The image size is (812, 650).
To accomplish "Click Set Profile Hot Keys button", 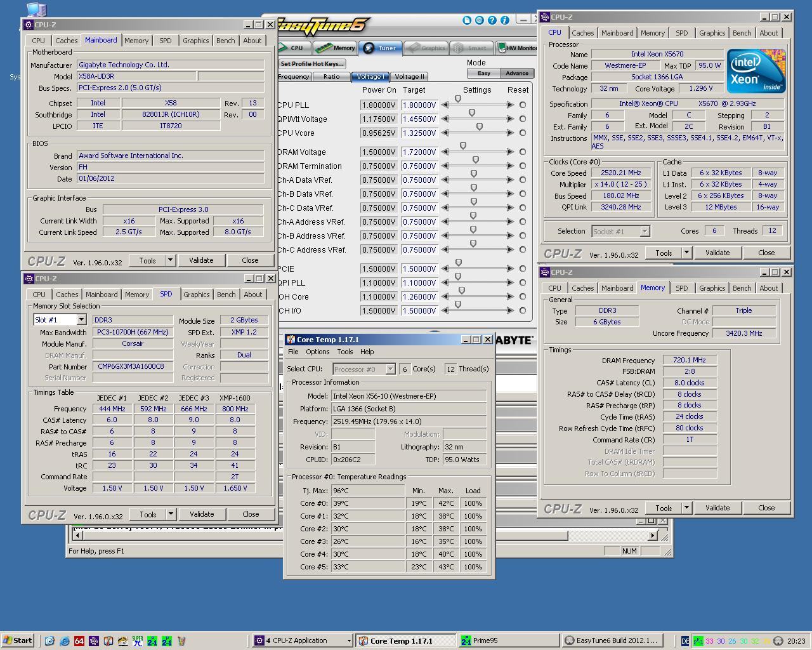I will [x=311, y=64].
